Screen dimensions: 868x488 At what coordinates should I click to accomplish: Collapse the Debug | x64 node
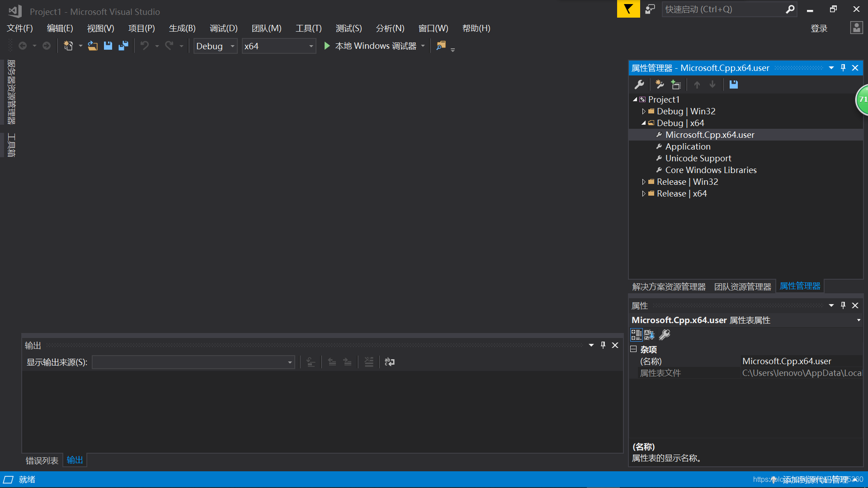pos(643,123)
